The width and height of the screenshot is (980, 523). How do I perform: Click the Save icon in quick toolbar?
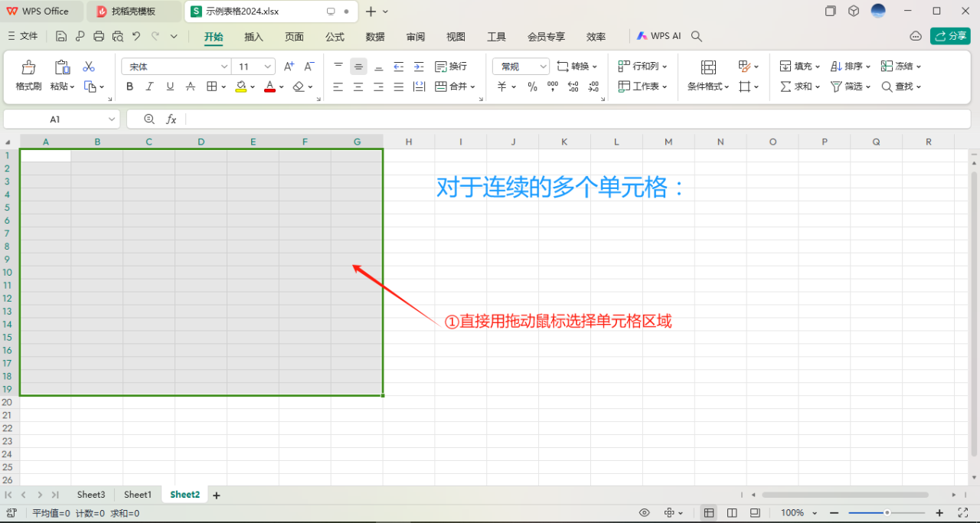[61, 36]
